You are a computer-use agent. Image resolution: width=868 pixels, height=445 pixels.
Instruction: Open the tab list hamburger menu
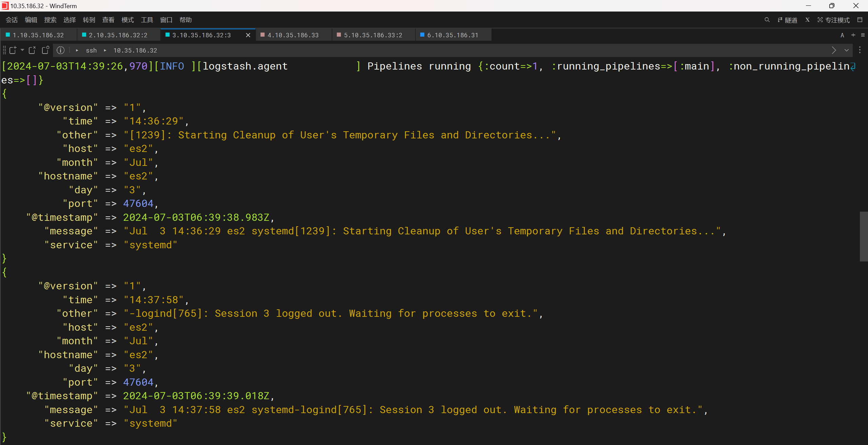coord(863,35)
